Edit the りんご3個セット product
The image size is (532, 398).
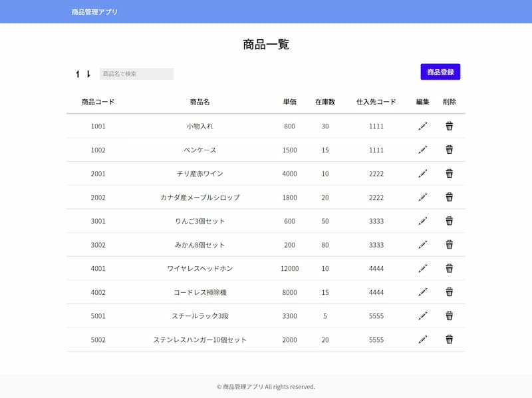[423, 221]
